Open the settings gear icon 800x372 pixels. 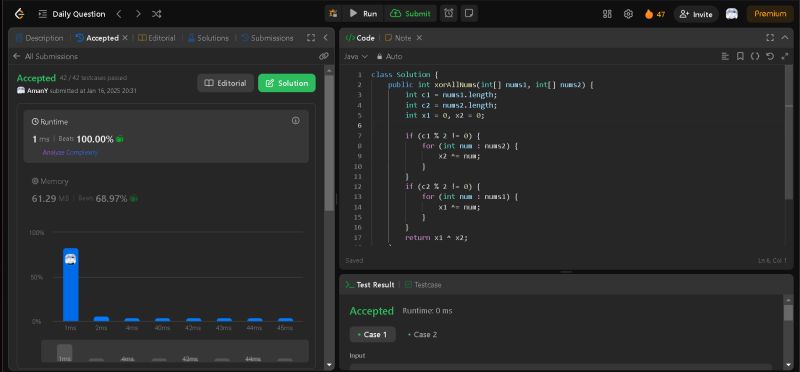(629, 14)
